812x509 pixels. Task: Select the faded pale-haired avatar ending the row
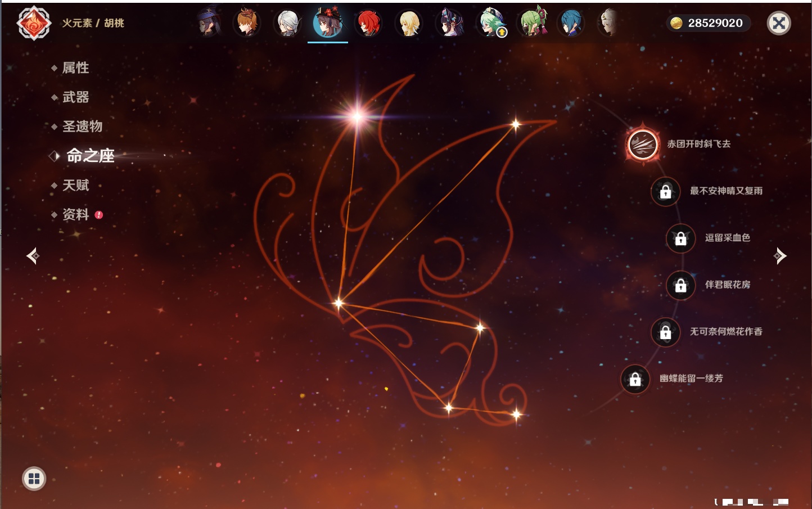608,23
